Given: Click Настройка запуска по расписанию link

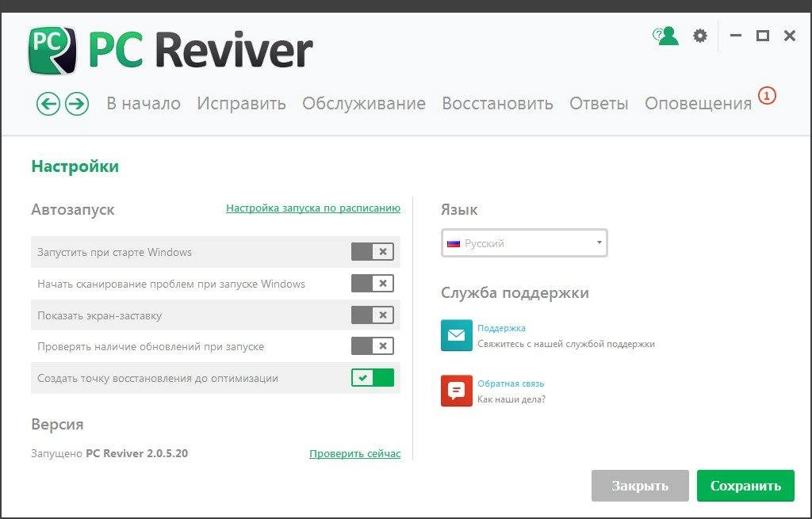Looking at the screenshot, I should tap(313, 208).
